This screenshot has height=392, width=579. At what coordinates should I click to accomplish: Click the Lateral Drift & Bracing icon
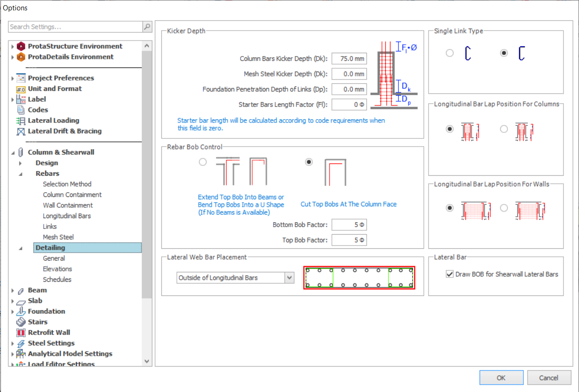click(21, 131)
